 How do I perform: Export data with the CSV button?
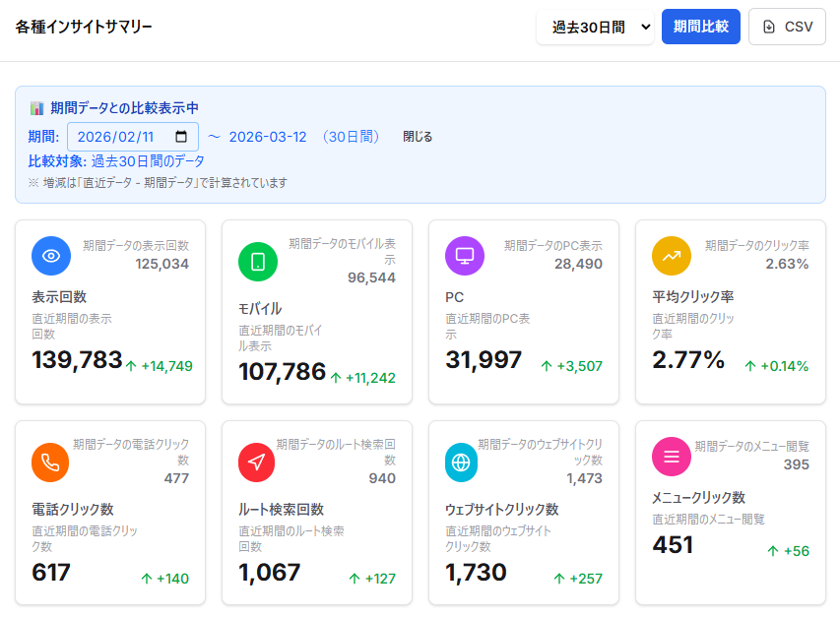(x=787, y=28)
